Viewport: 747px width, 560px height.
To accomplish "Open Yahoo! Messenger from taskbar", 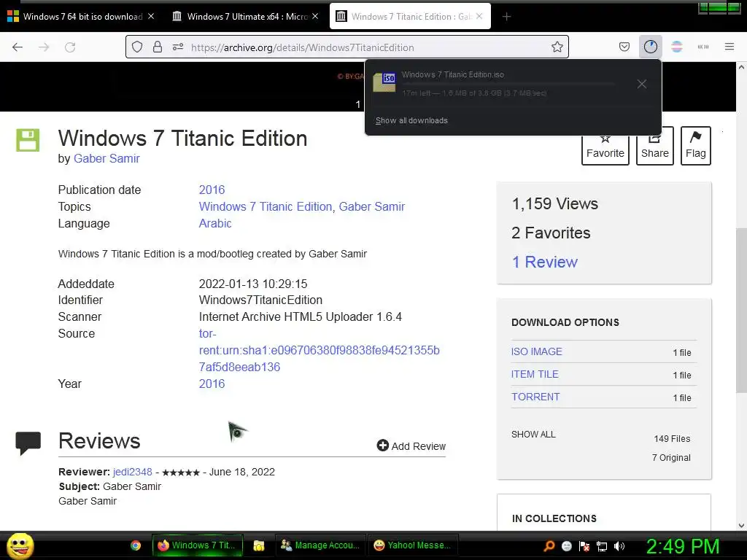I will pyautogui.click(x=413, y=545).
